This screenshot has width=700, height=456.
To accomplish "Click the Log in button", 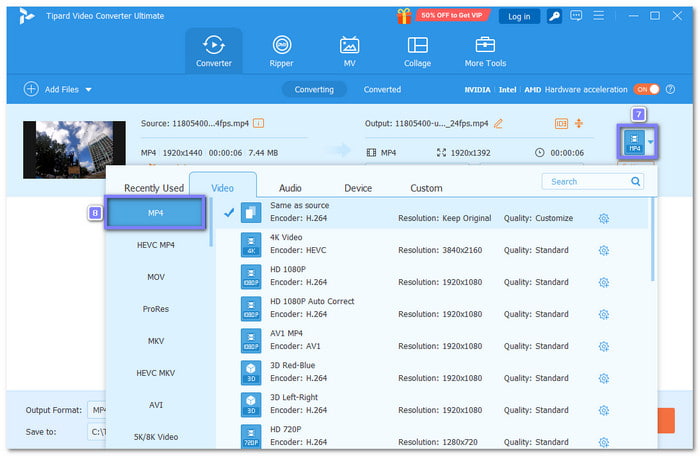I will 519,16.
